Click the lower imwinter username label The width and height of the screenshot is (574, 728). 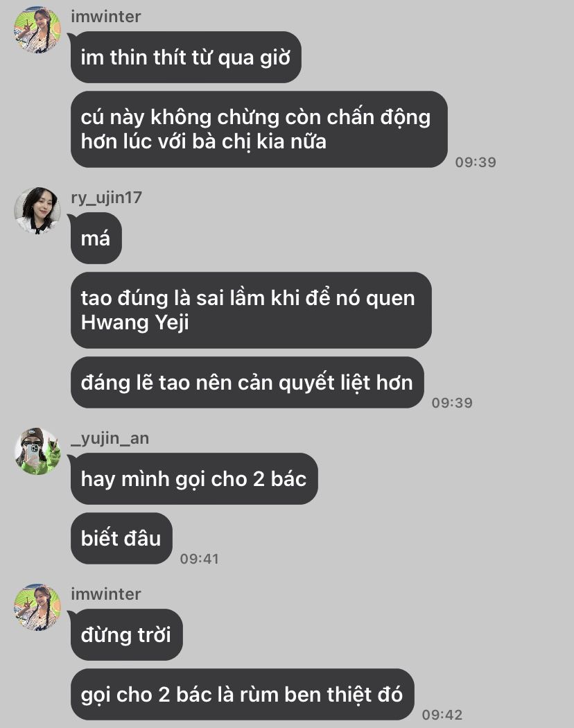(106, 594)
